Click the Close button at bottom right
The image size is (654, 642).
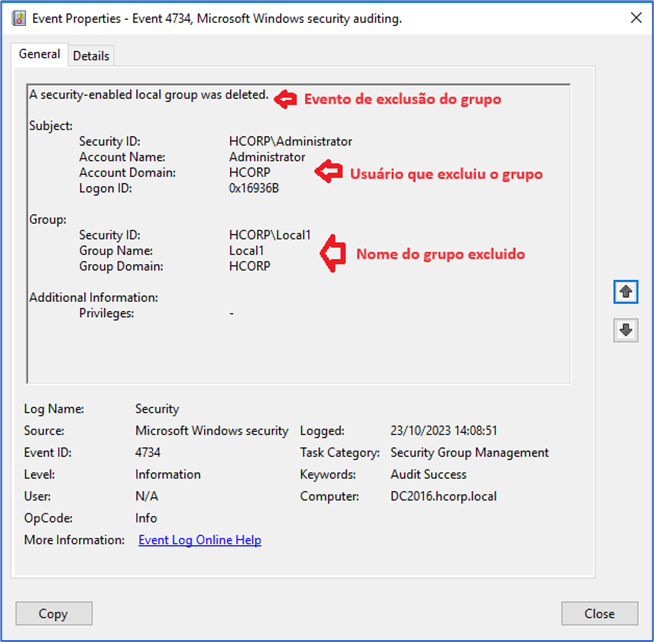pyautogui.click(x=599, y=613)
